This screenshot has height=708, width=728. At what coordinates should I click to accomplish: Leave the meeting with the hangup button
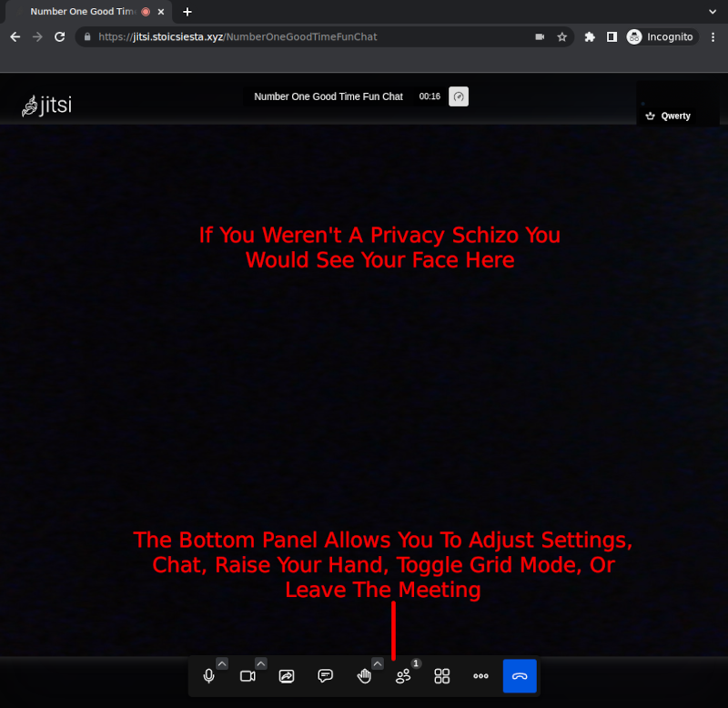tap(520, 676)
